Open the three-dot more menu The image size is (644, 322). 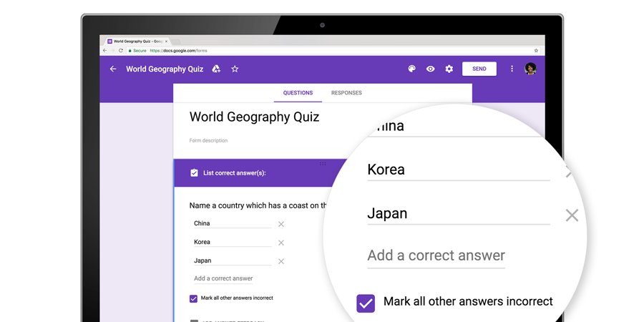coord(512,69)
